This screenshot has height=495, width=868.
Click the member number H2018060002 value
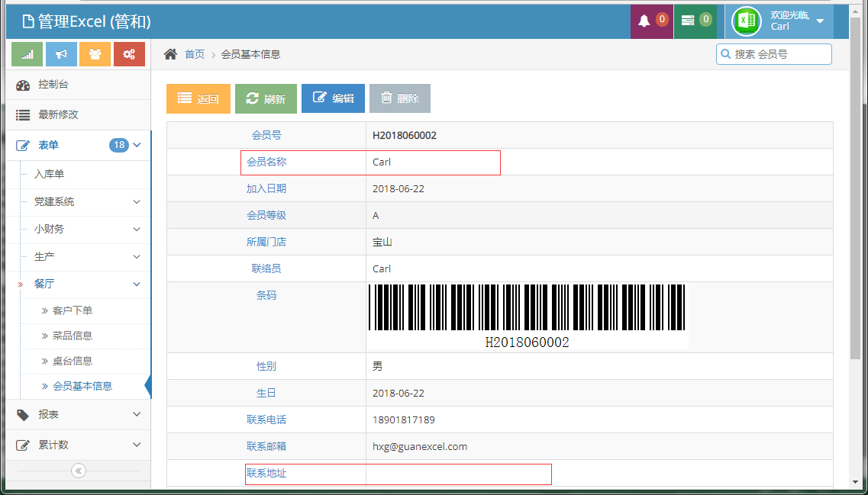[405, 136]
